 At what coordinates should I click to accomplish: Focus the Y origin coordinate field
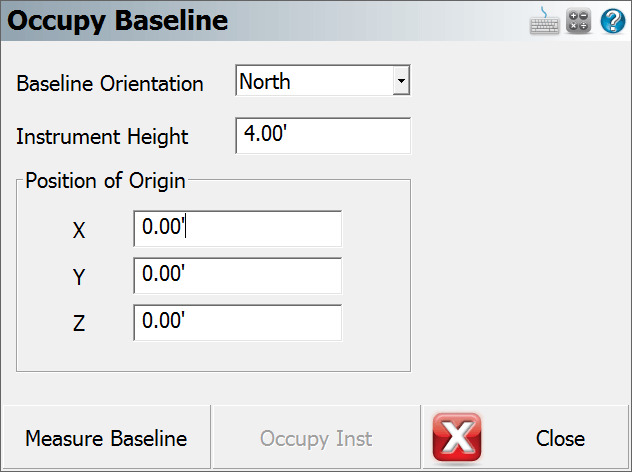coord(238,276)
